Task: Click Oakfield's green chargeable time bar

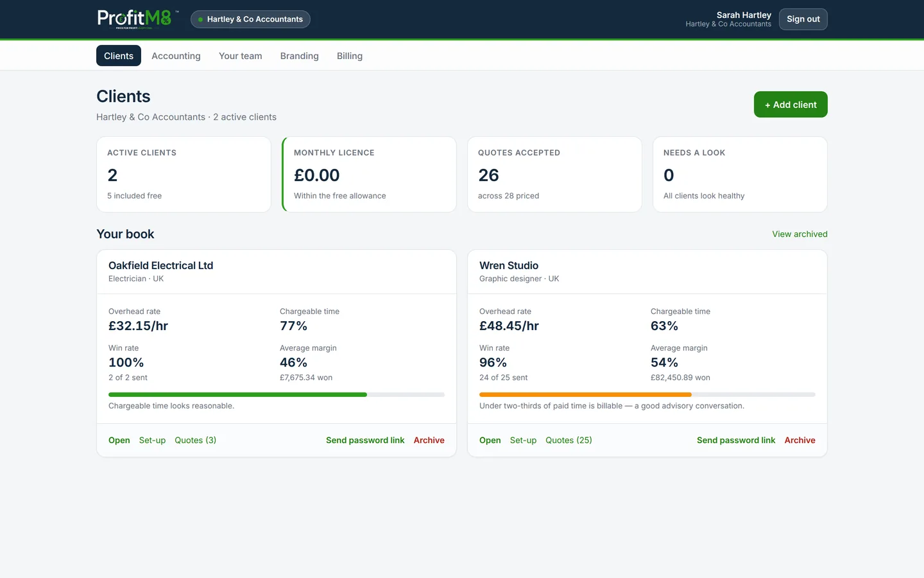Action: click(237, 394)
